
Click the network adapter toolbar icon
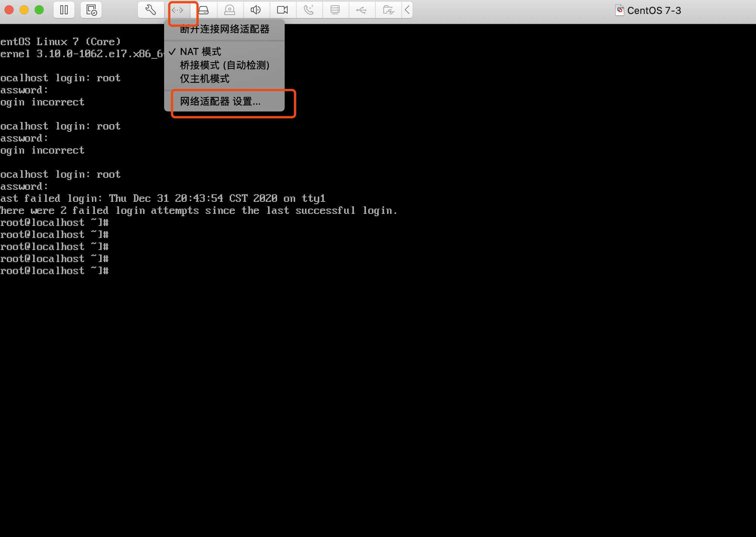tap(177, 10)
